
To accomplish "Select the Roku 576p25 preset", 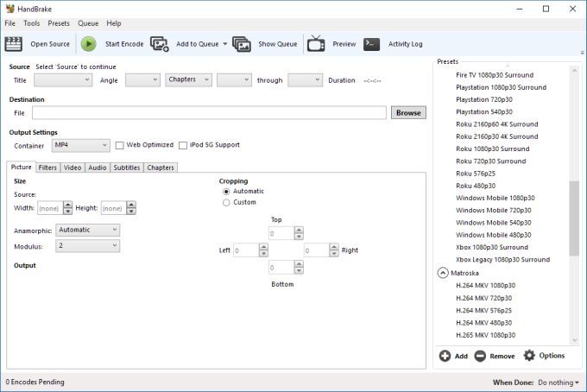I will coord(475,174).
